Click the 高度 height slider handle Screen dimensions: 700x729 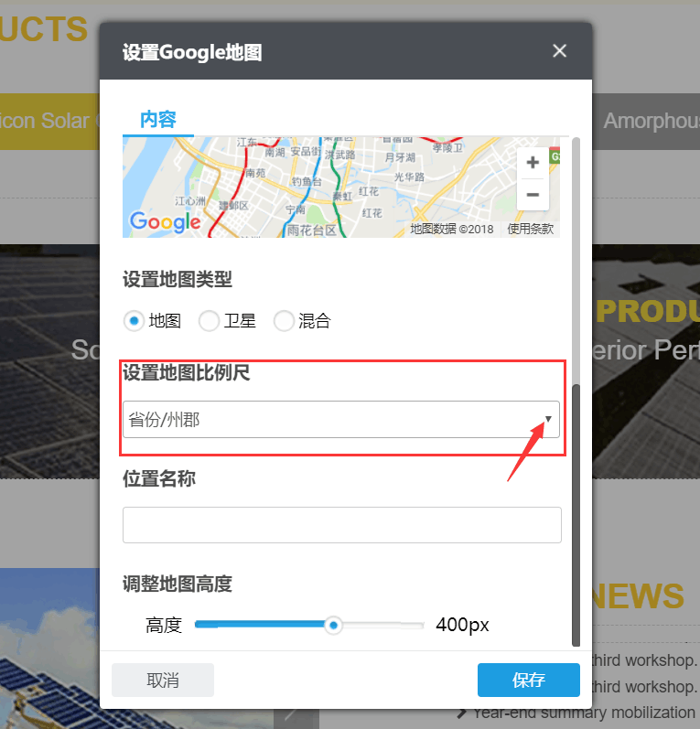[334, 626]
